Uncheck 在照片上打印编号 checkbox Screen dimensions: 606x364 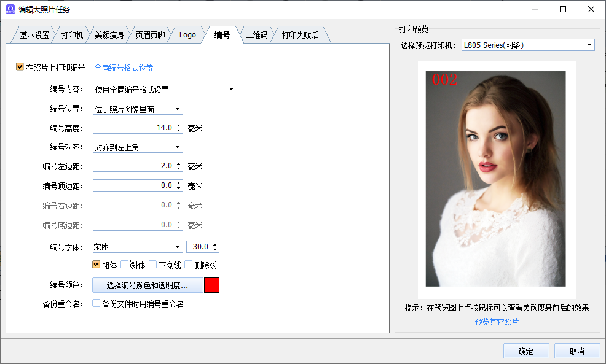pyautogui.click(x=20, y=67)
